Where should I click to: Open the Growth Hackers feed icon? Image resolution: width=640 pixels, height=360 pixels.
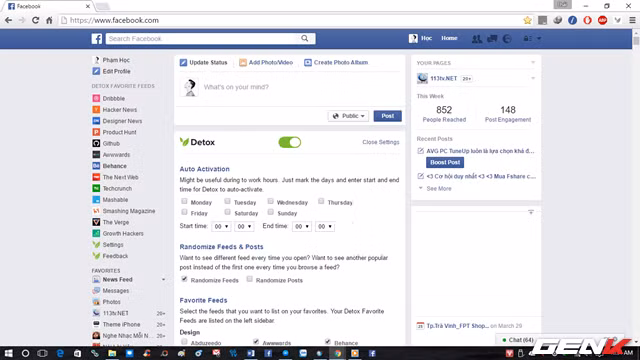96,233
